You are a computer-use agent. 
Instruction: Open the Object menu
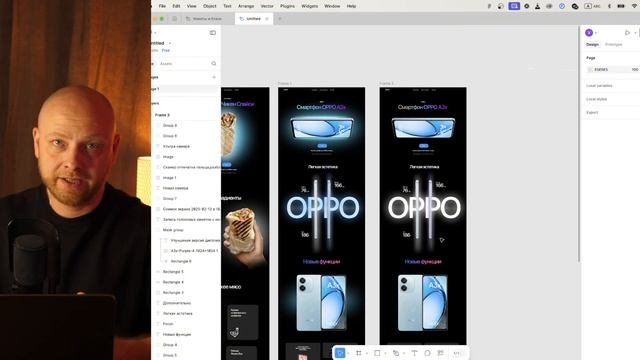coord(210,6)
